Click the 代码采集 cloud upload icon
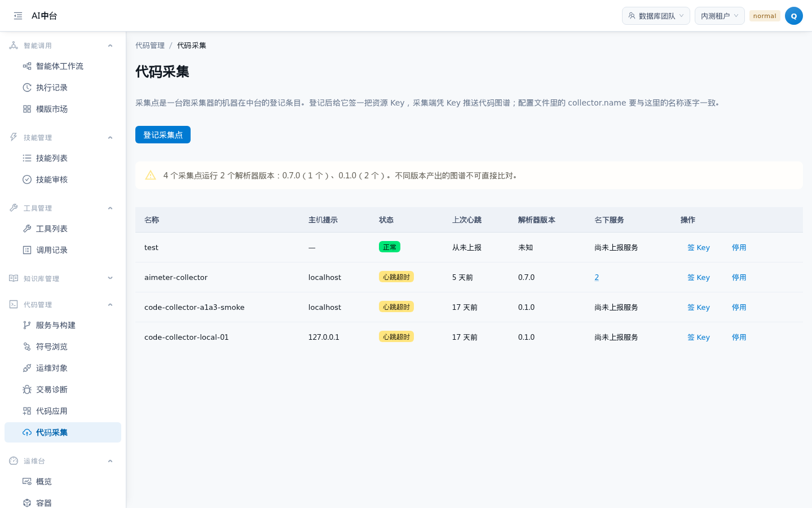 click(x=27, y=432)
